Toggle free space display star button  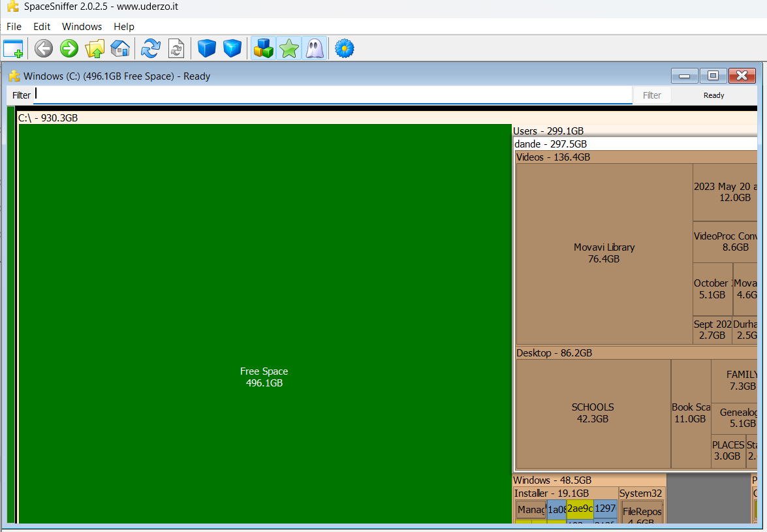click(x=289, y=49)
